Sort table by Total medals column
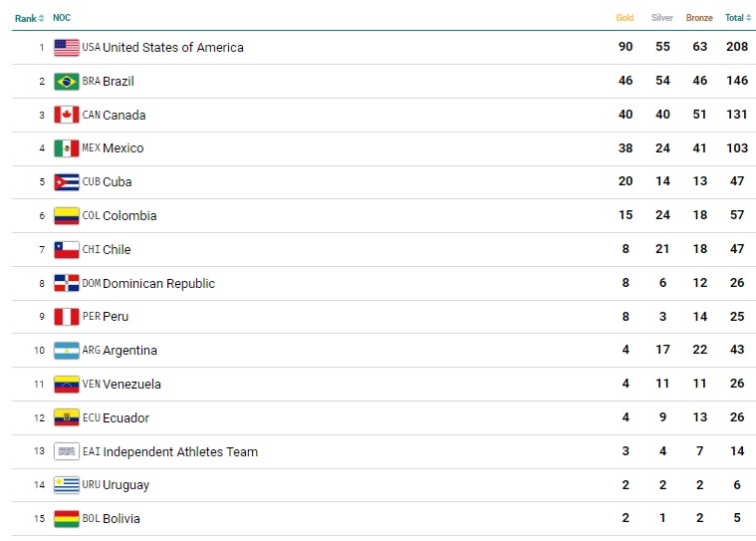Viewport: 756px width, 541px height. (x=737, y=18)
